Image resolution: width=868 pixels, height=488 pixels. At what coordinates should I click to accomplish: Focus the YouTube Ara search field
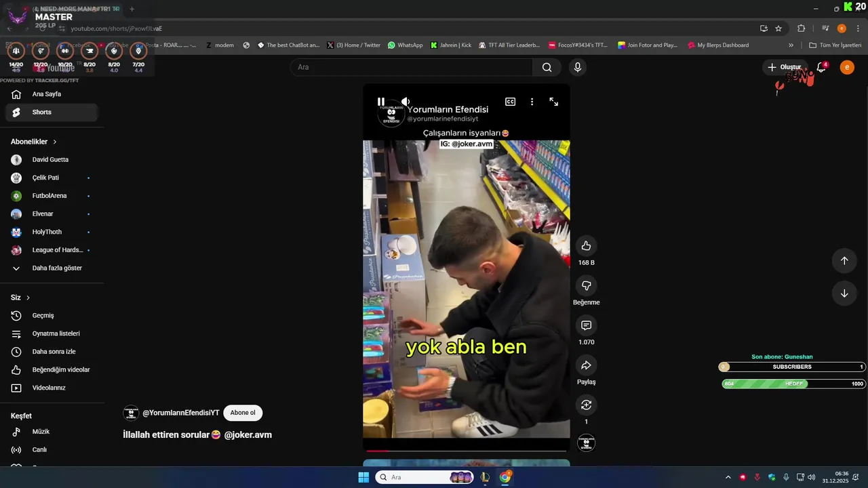click(x=412, y=67)
